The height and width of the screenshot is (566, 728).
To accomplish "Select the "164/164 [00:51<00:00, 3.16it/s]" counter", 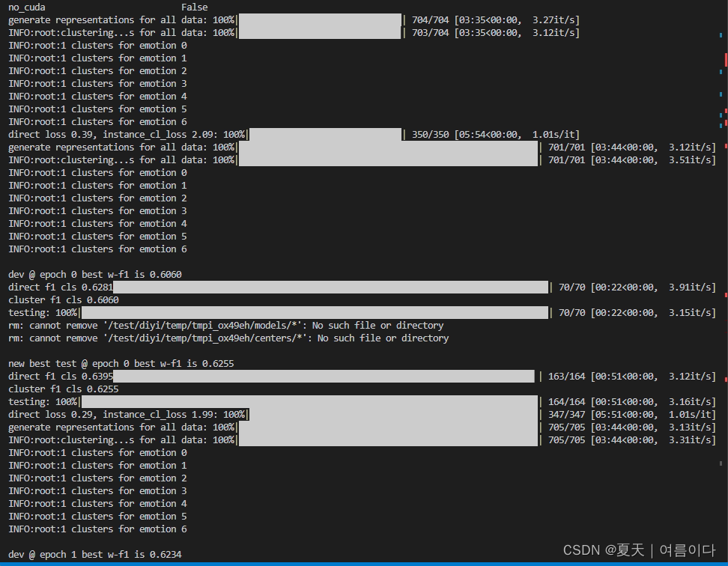I will pyautogui.click(x=632, y=402).
